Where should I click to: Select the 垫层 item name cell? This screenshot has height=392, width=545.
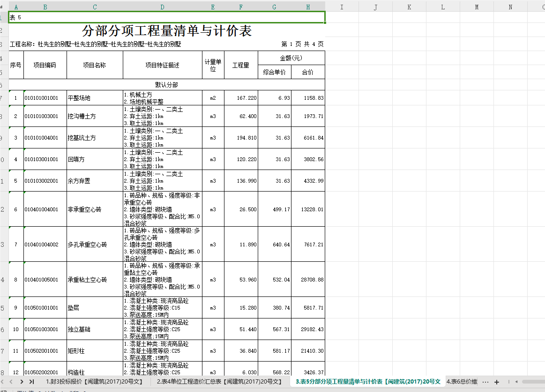pos(95,308)
